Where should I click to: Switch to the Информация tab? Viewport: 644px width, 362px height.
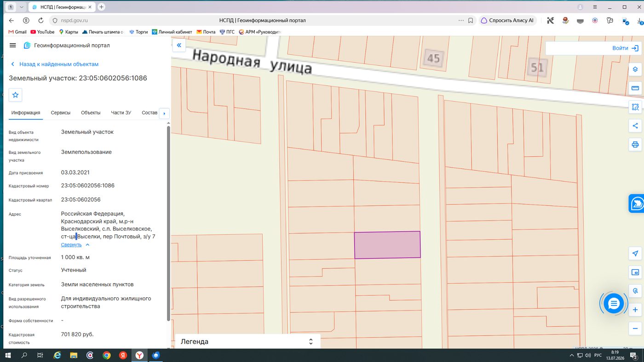tap(26, 113)
